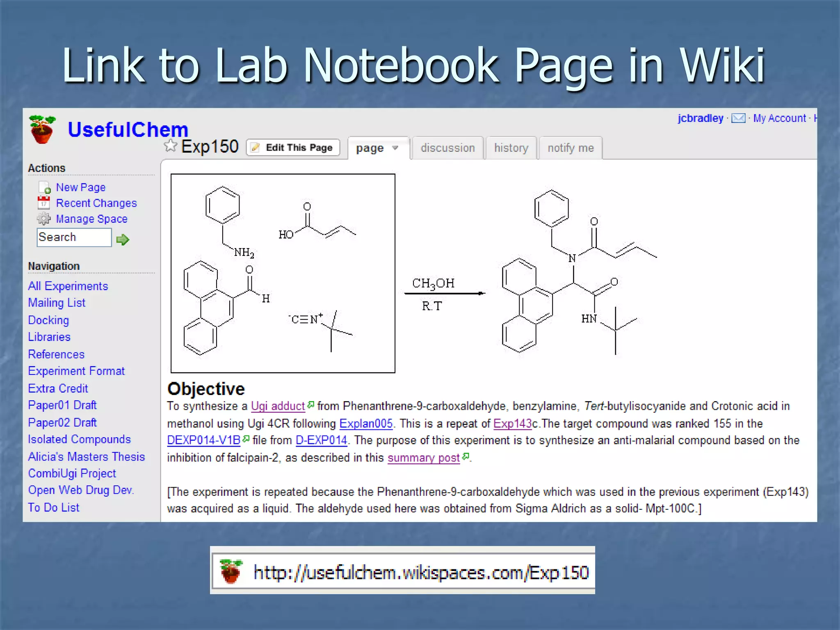Follow the summary post hyperlink
Viewport: 840px width, 630px height.
[424, 458]
